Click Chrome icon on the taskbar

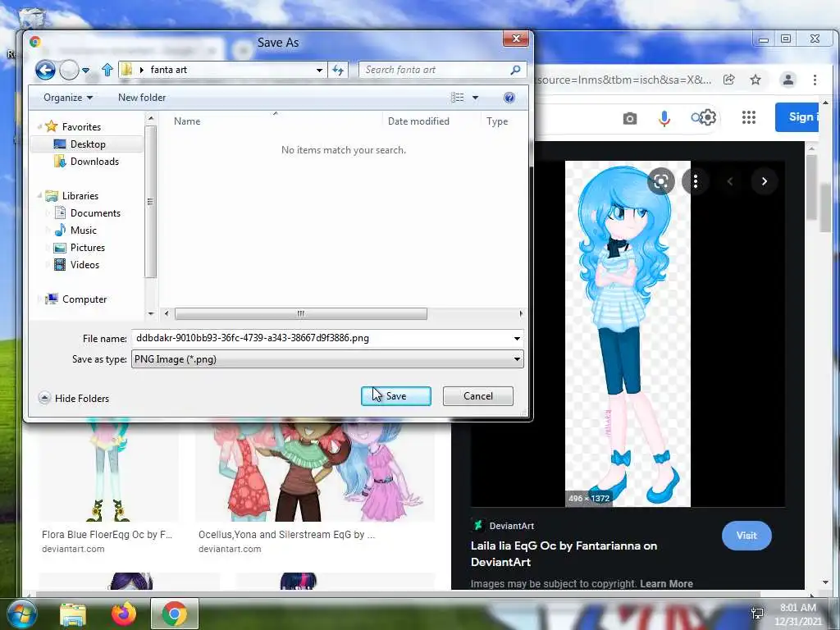click(x=175, y=614)
